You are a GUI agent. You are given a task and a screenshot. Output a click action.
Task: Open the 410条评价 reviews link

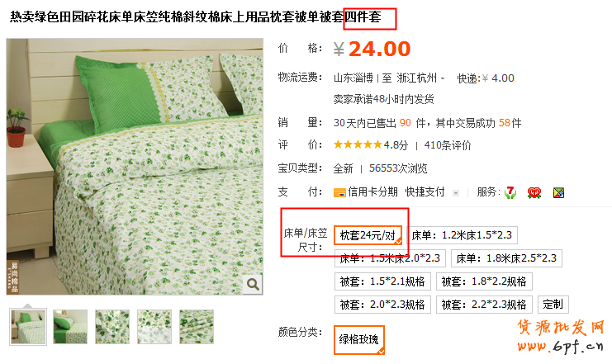[x=448, y=145]
